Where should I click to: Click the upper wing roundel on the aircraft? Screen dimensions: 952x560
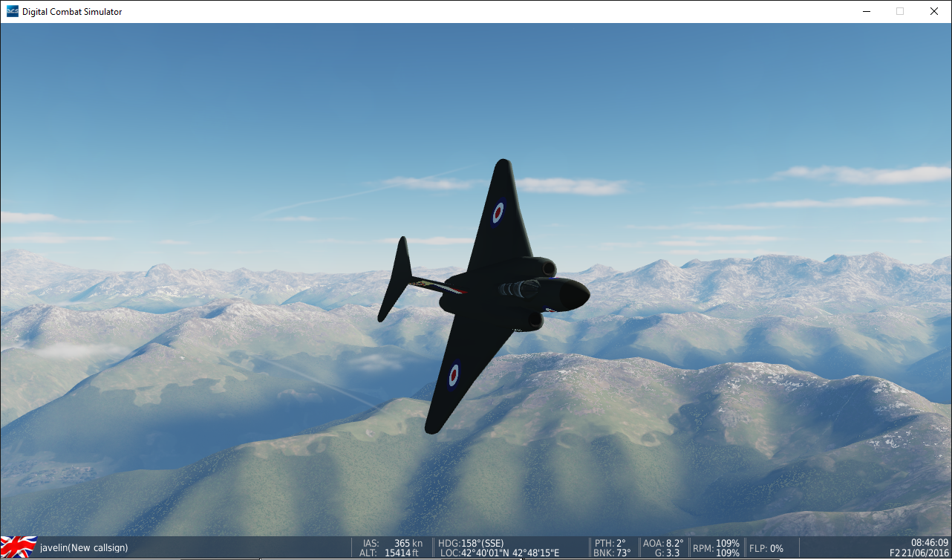pyautogui.click(x=498, y=212)
